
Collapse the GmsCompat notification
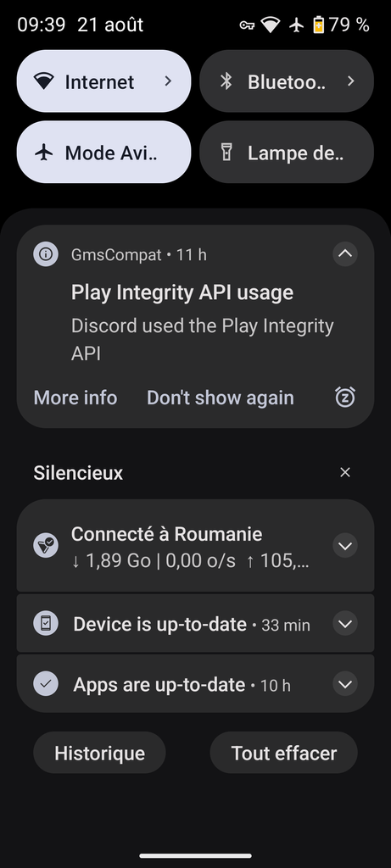point(345,254)
